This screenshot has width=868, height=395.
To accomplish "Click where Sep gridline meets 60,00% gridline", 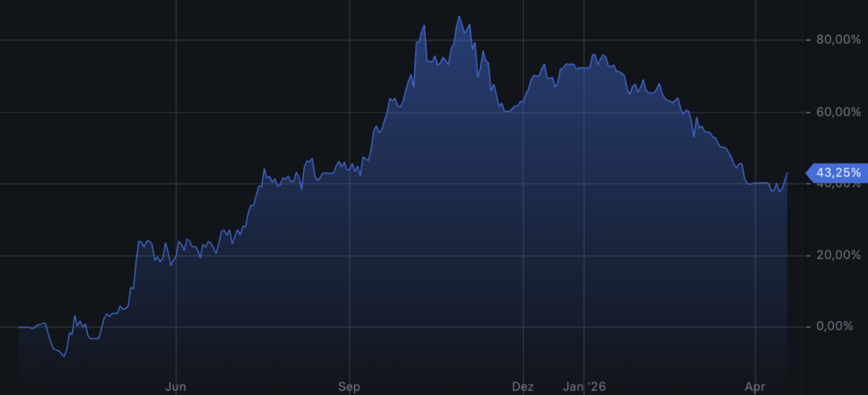I will click(x=350, y=112).
